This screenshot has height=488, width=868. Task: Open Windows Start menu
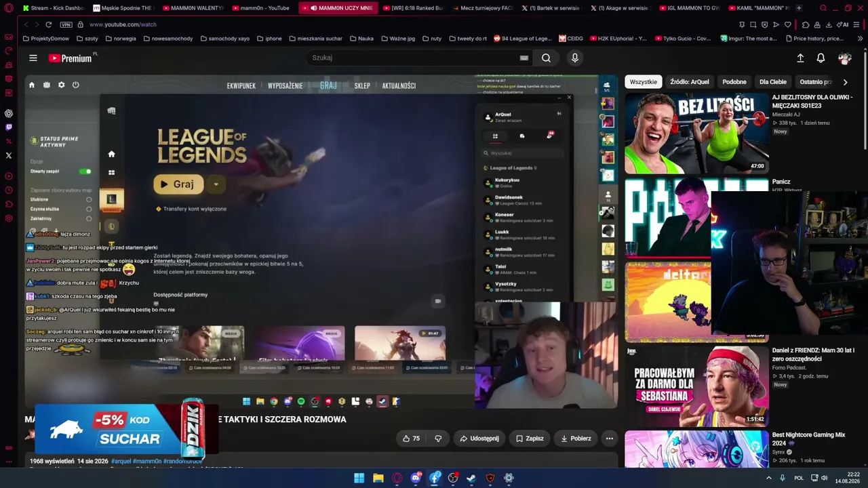[x=359, y=478]
